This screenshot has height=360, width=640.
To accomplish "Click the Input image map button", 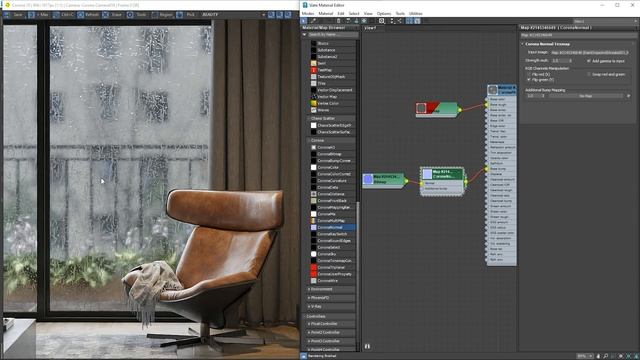I will click(x=589, y=53).
